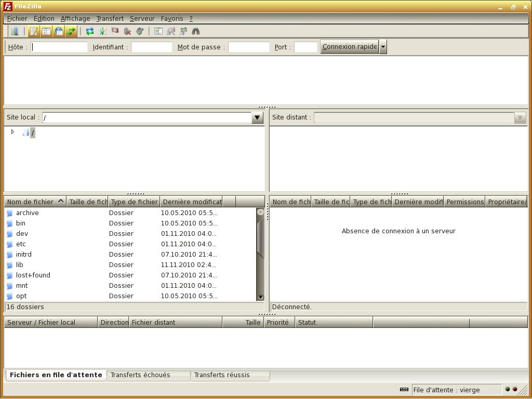
Task: Click the red activity LED in status bar
Action: 515,389
